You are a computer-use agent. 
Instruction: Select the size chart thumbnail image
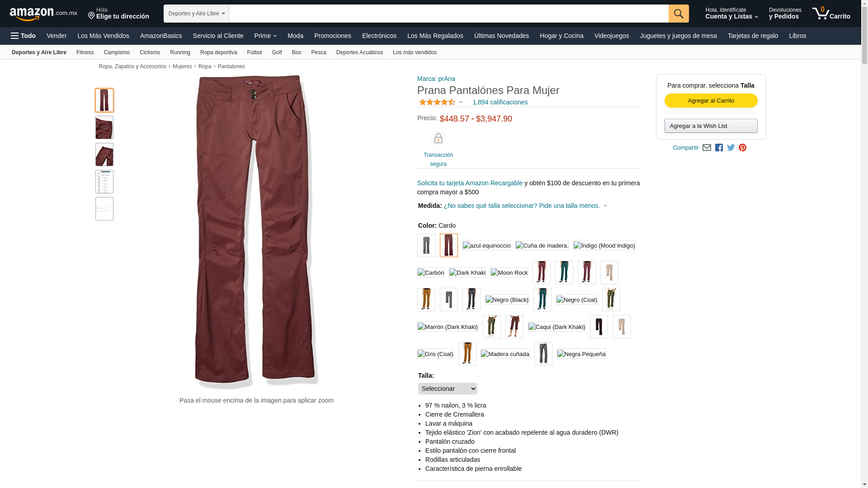click(x=104, y=182)
